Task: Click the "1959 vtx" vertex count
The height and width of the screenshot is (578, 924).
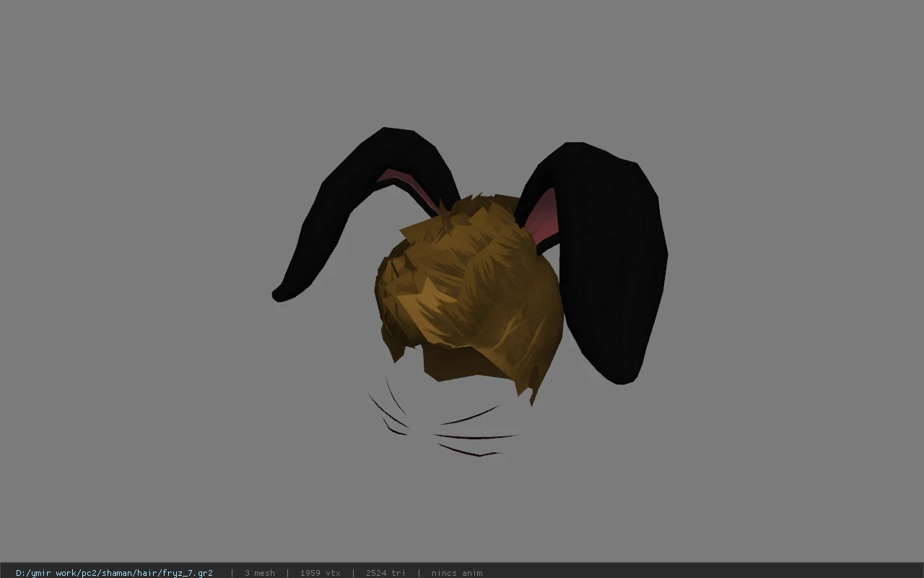Action: [x=320, y=573]
